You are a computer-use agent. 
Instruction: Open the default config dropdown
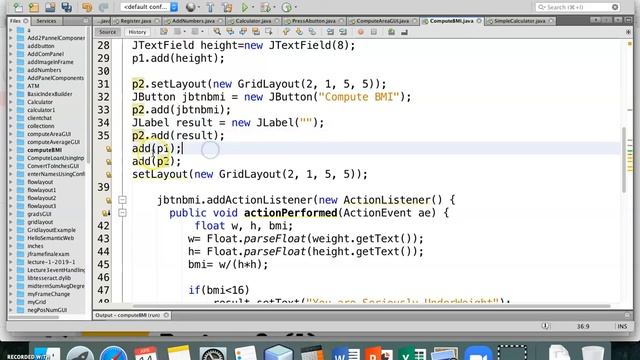pos(149,7)
